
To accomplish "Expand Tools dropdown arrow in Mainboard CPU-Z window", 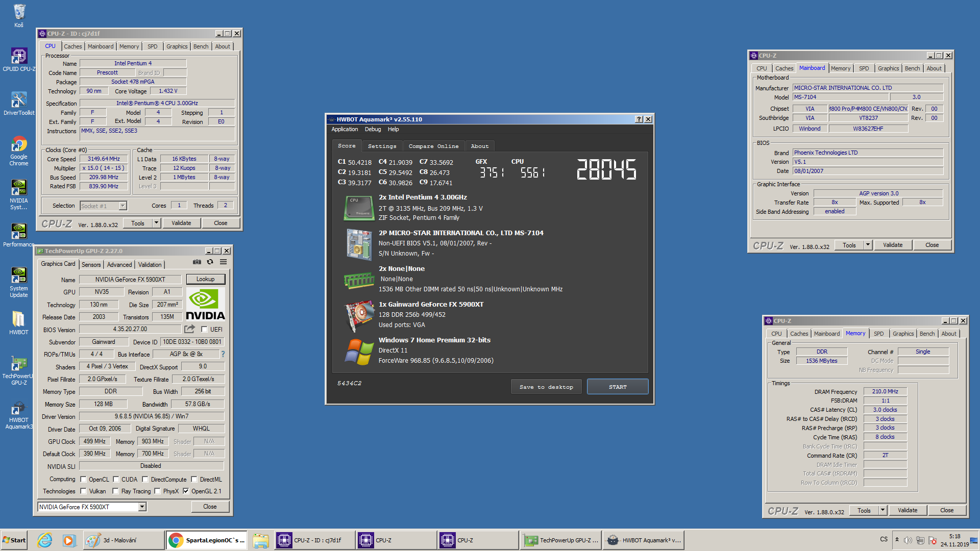I will click(x=868, y=245).
